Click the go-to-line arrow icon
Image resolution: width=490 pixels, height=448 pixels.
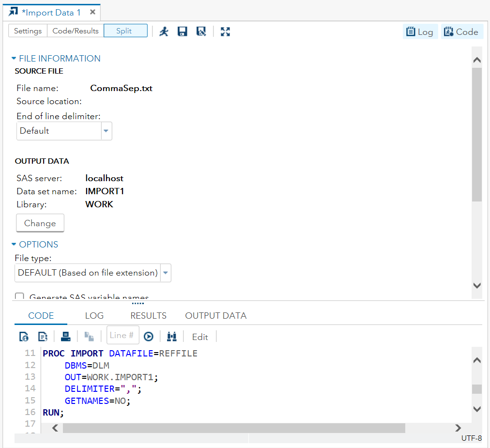click(x=149, y=337)
